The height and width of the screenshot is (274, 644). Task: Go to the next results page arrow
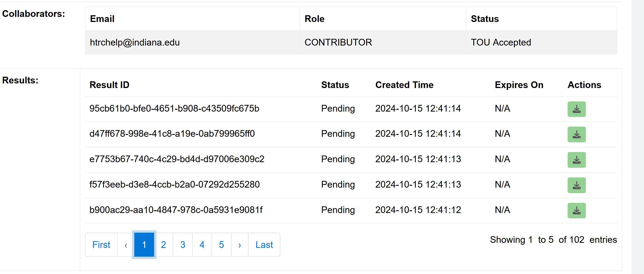coord(239,245)
